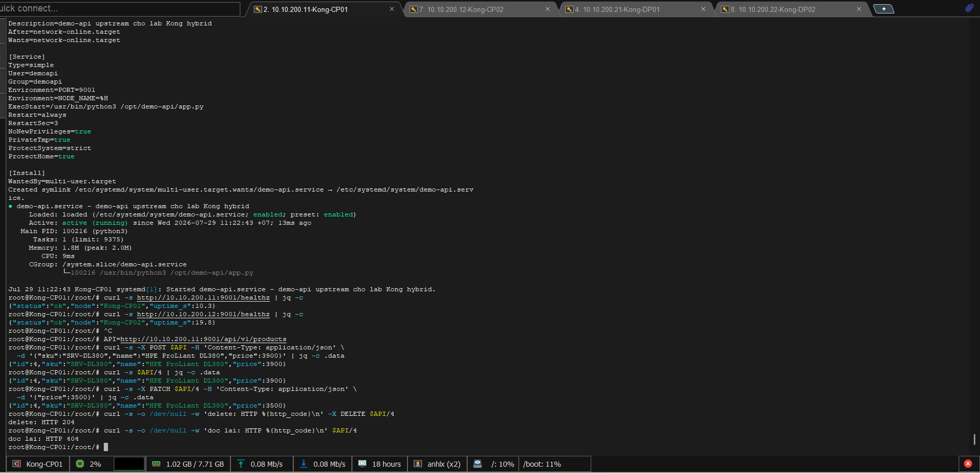This screenshot has width=980, height=474.
Task: Click the 1.02 GB / 7.71 GB memory value
Action: (x=195, y=464)
